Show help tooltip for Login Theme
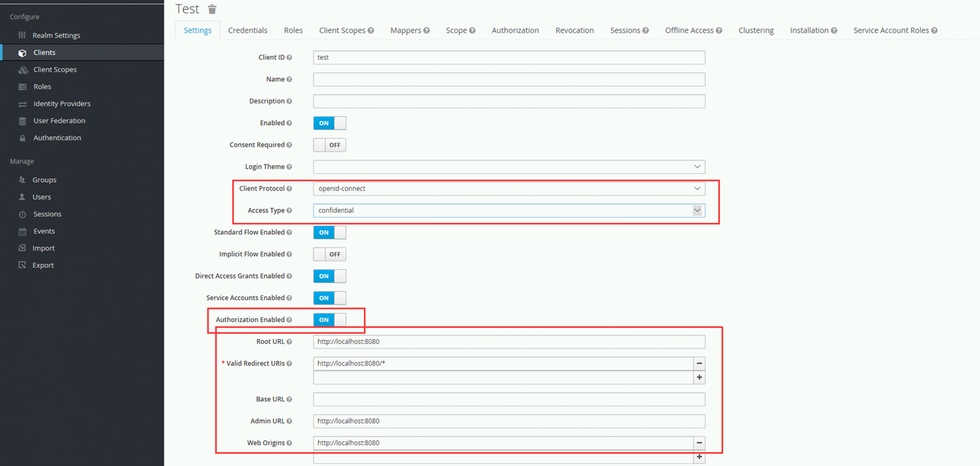980x466 pixels. [x=289, y=167]
